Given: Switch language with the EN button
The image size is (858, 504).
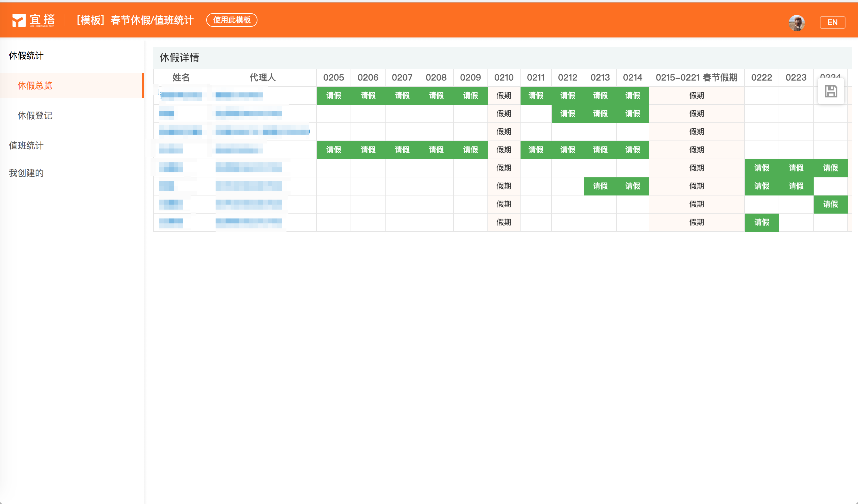Looking at the screenshot, I should (x=832, y=22).
